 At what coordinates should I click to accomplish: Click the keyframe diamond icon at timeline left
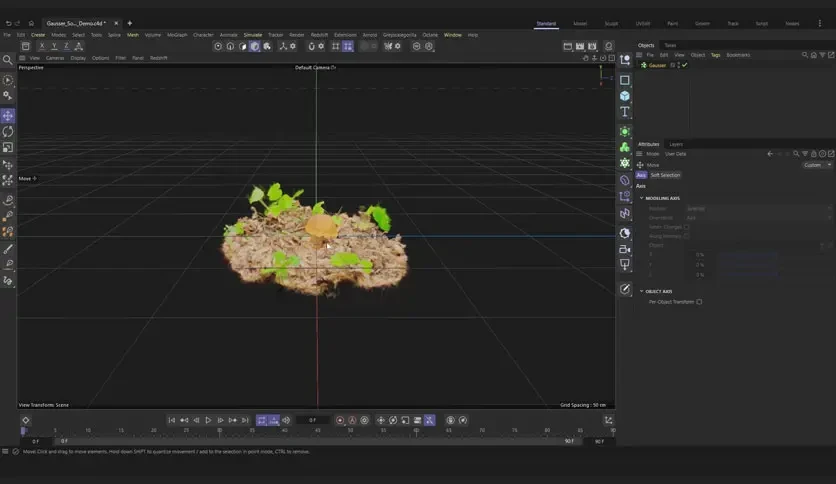click(x=26, y=420)
